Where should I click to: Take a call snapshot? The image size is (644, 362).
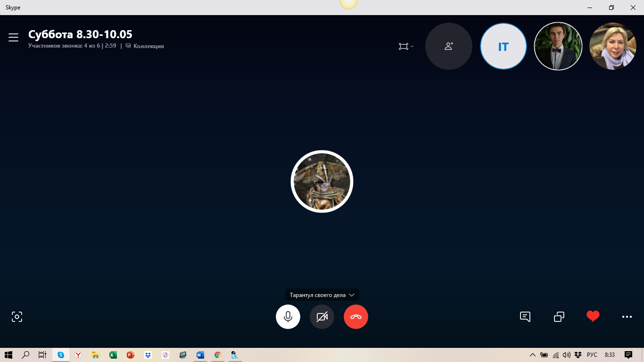(x=17, y=317)
